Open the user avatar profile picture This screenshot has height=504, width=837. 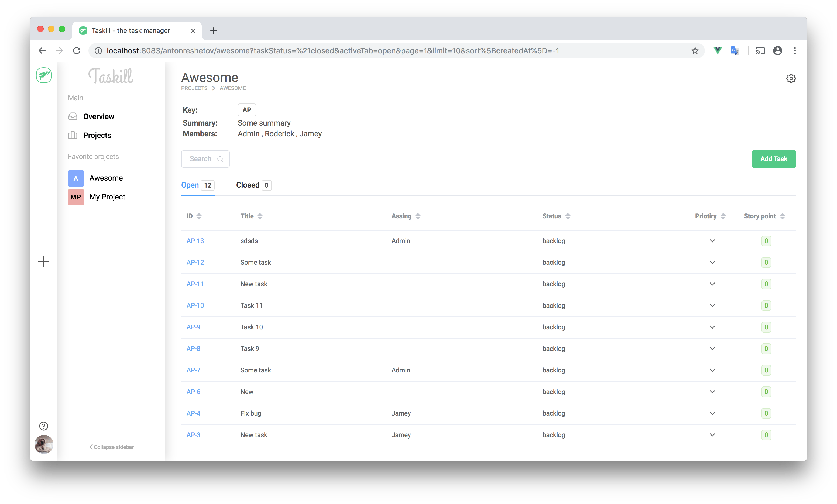point(44,444)
